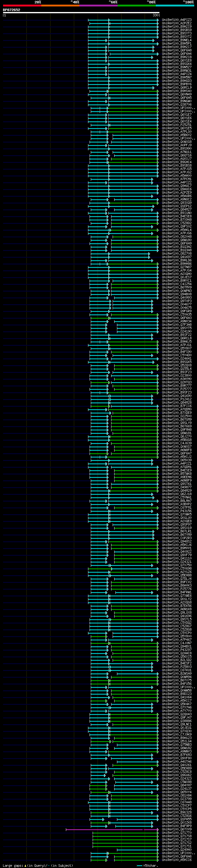Click hit label UniRef100_B9H6J5
The image size is (197, 868).
tap(177, 342)
